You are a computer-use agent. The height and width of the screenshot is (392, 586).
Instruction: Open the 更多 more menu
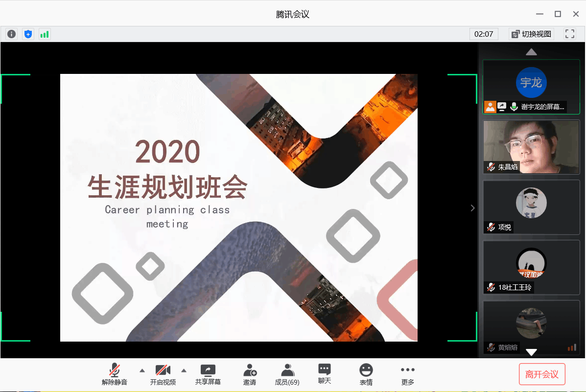click(x=407, y=374)
